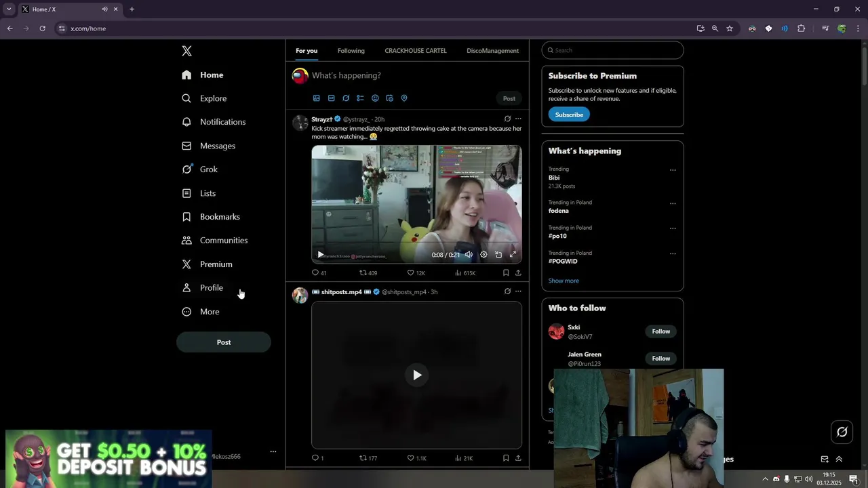Viewport: 868px width, 488px height.
Task: Go to Messages
Action: 208,146
